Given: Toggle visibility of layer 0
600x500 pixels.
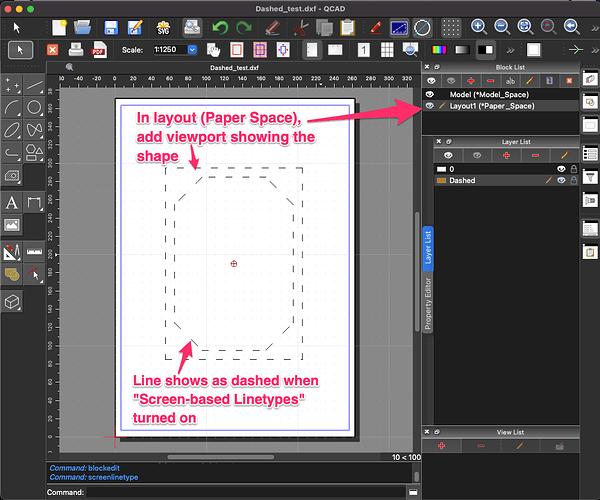Looking at the screenshot, I should point(561,169).
